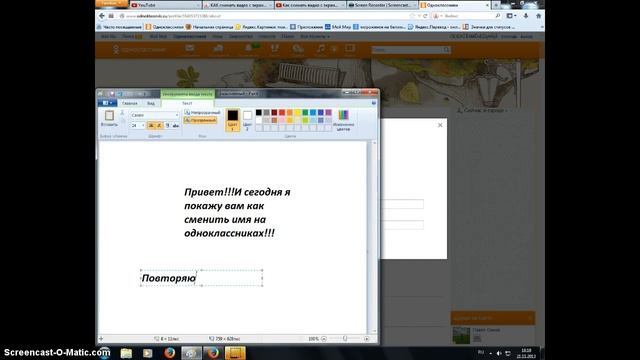Click the Music note icon on Odnoklassniki
Image resolution: width=640 pixels, height=360 pixels.
[321, 49]
